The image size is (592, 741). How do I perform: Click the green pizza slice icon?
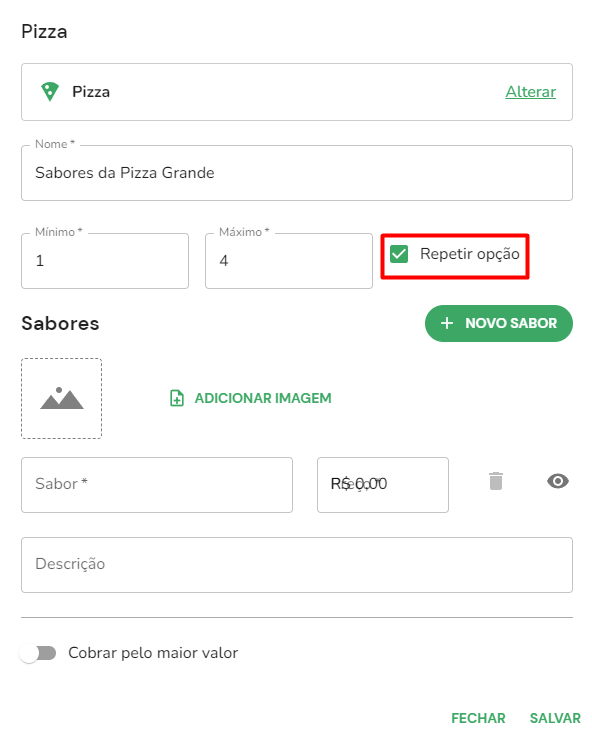50,91
